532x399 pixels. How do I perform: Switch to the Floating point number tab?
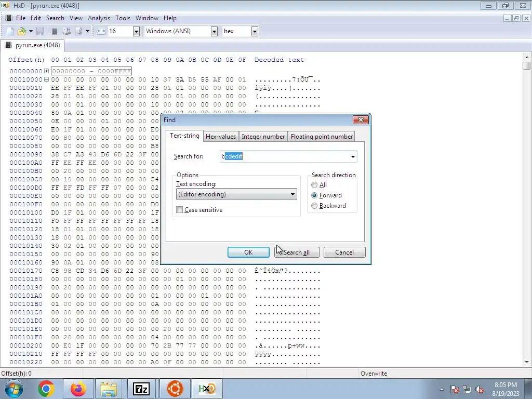pos(322,137)
